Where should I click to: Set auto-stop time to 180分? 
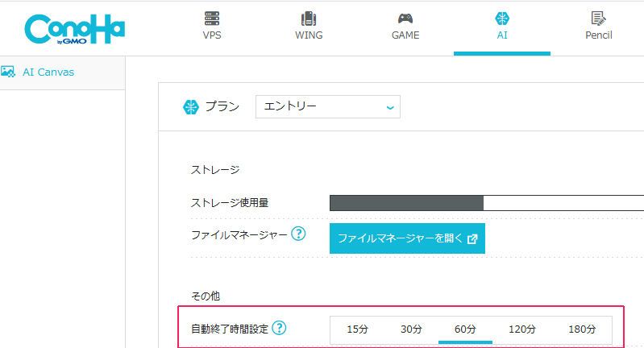click(x=582, y=329)
